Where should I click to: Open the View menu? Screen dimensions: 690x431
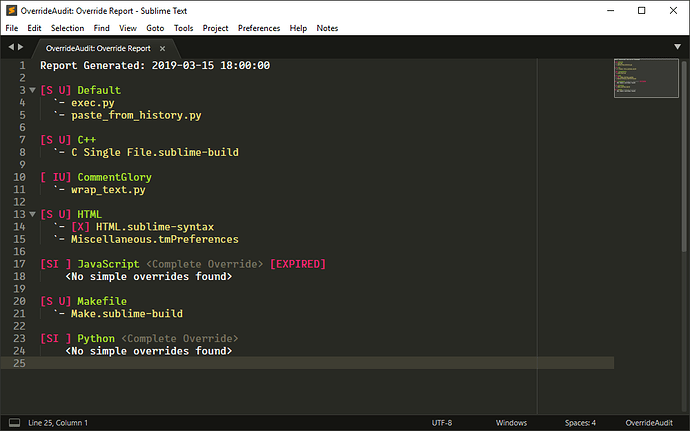tap(128, 28)
